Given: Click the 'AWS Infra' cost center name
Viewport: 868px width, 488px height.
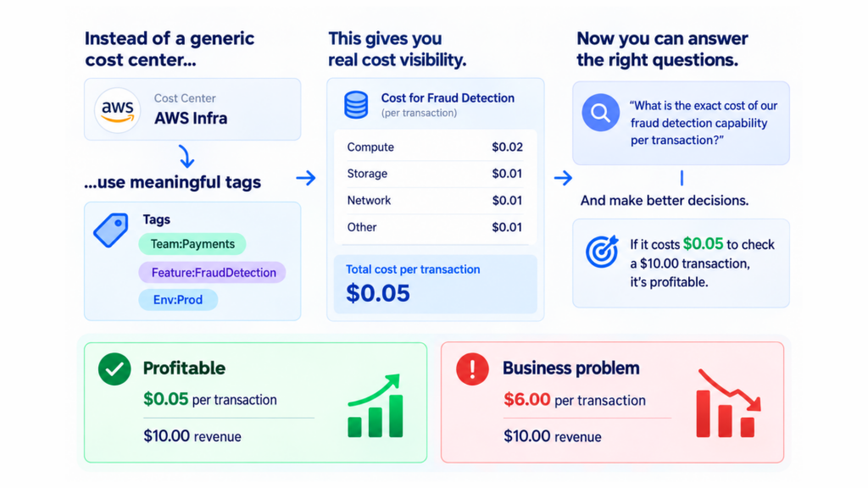Looking at the screenshot, I should tap(191, 119).
